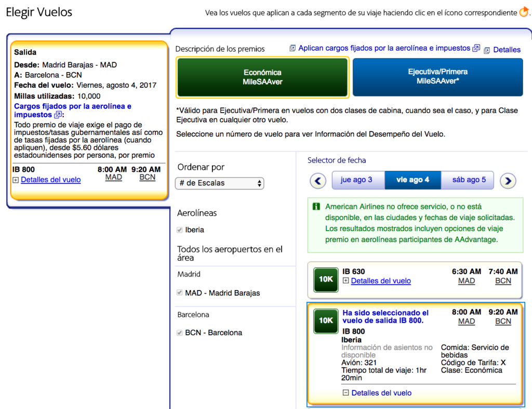
Task: Open 'Aplican cargos fijados por la aerolínea' link
Action: (x=384, y=48)
